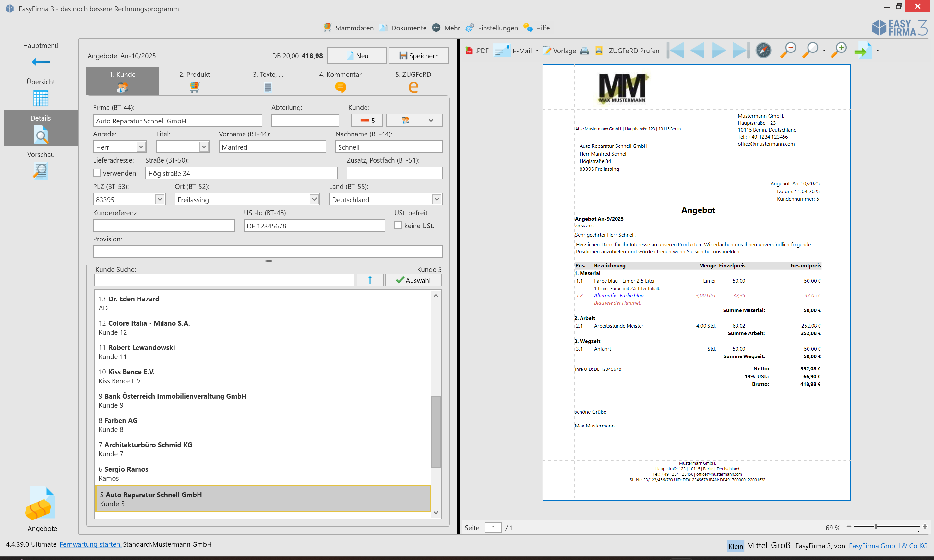The image size is (934, 560).
Task: Export document via the PDF icon
Action: pyautogui.click(x=477, y=51)
